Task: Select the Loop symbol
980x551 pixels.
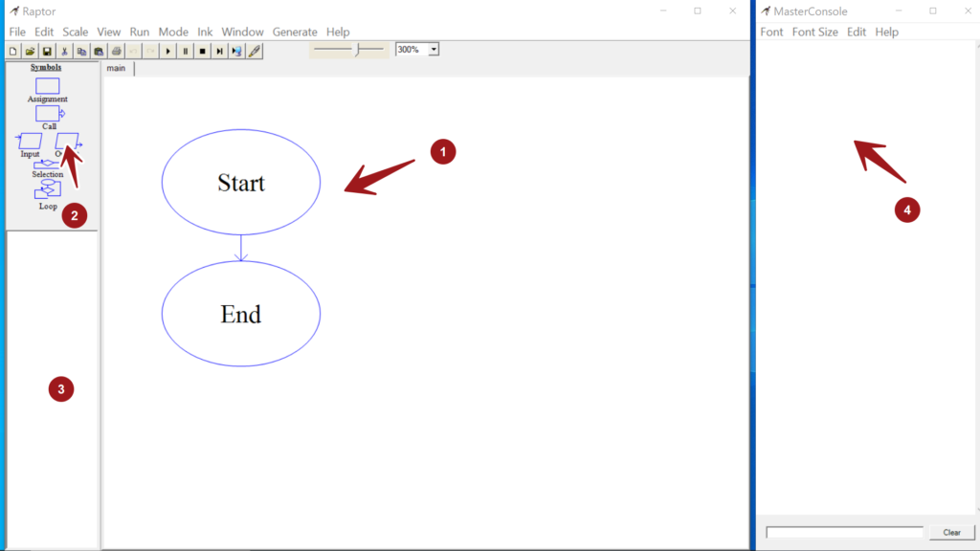Action: click(x=47, y=188)
